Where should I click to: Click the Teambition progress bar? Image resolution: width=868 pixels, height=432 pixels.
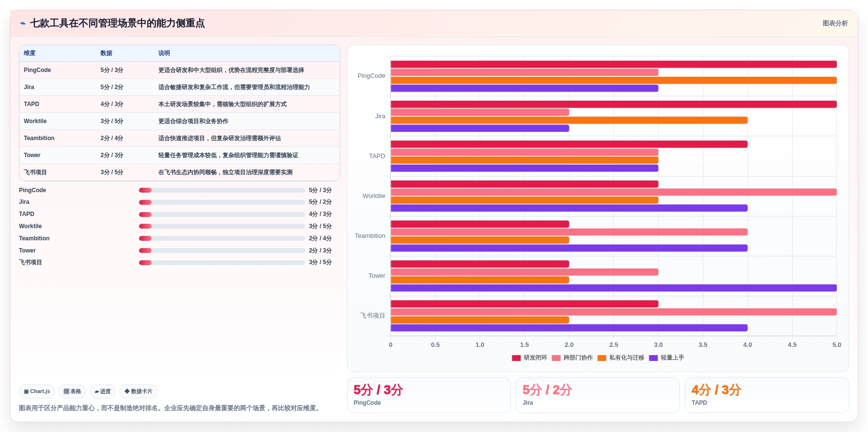coord(222,238)
